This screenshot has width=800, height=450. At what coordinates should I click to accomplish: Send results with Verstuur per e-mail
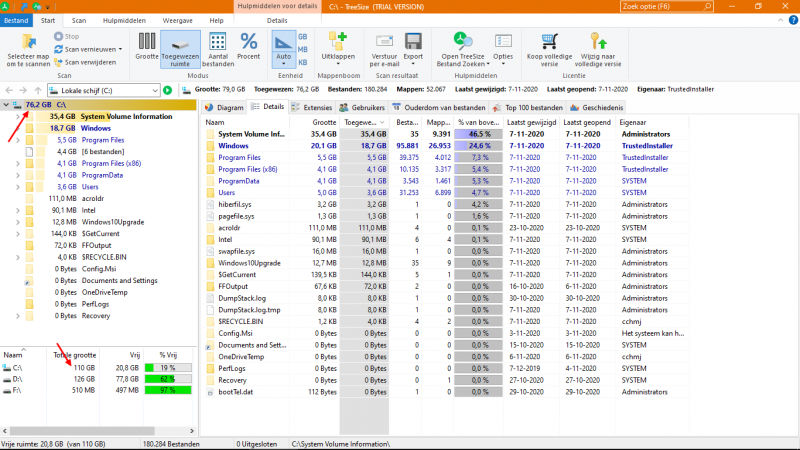(384, 49)
